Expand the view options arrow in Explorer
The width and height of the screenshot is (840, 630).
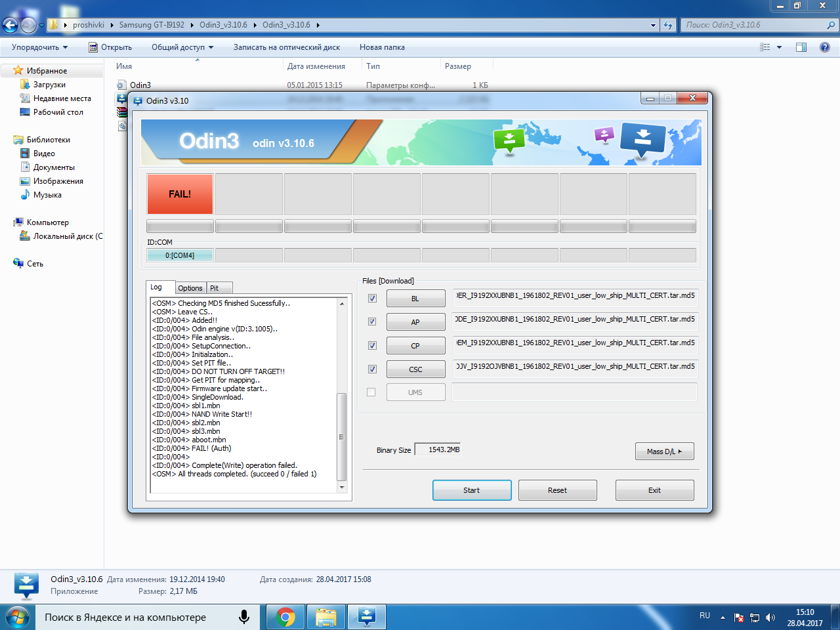tap(779, 47)
